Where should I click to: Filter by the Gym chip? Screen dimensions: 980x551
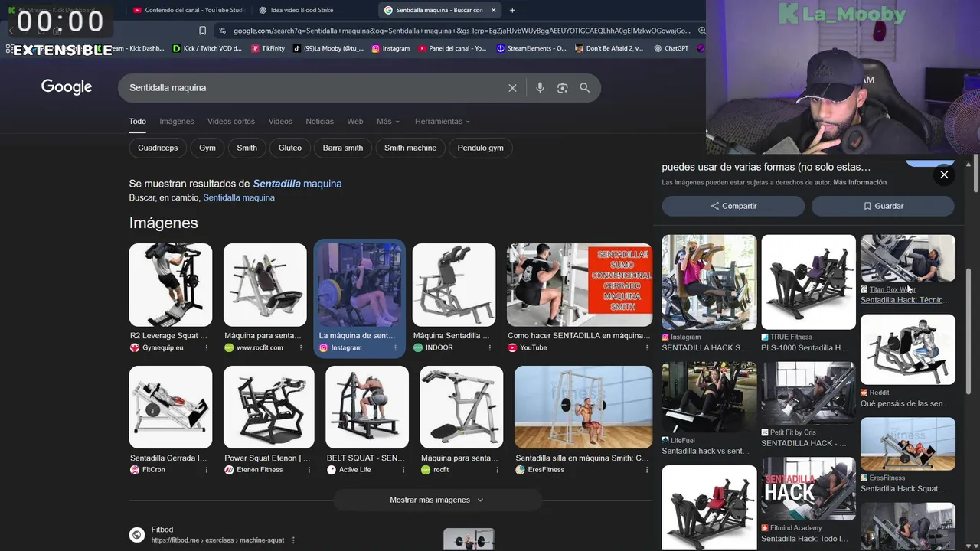tap(207, 148)
